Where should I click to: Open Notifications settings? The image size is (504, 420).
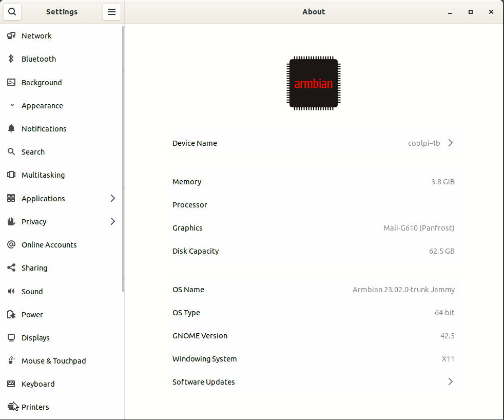click(61, 129)
